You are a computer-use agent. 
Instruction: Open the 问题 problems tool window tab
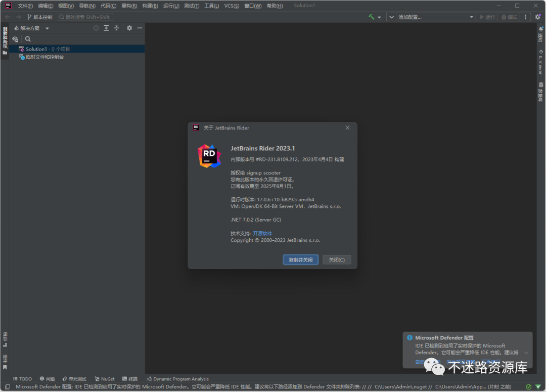click(x=48, y=379)
